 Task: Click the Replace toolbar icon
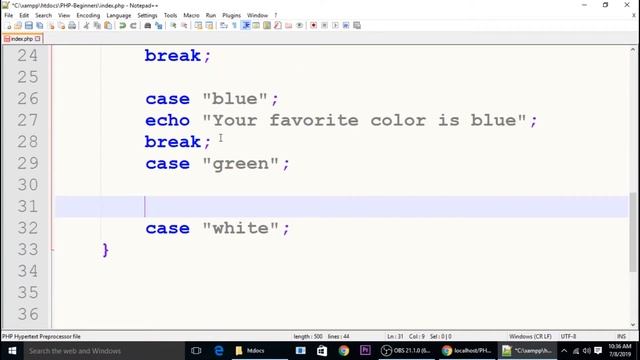tap(159, 26)
